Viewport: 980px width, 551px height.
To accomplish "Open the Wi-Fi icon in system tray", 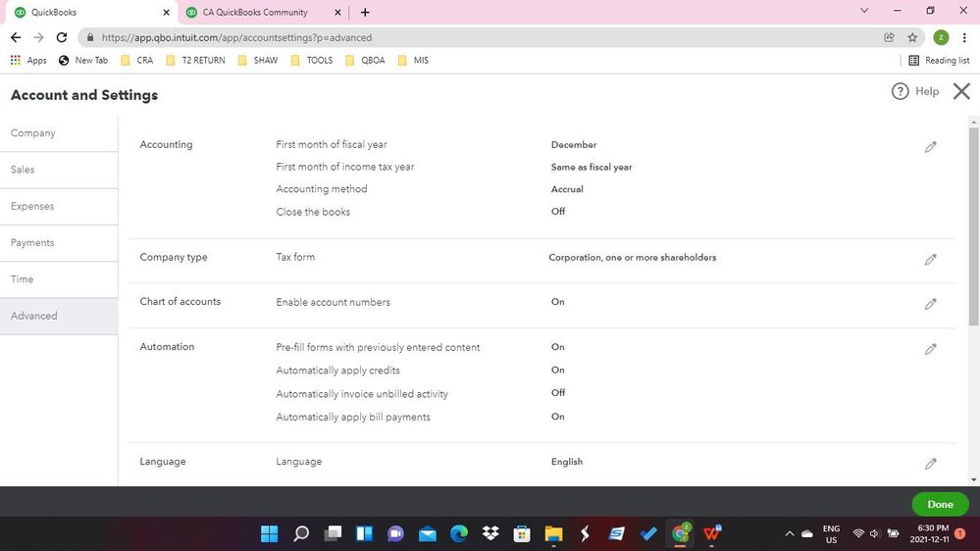I will (858, 533).
